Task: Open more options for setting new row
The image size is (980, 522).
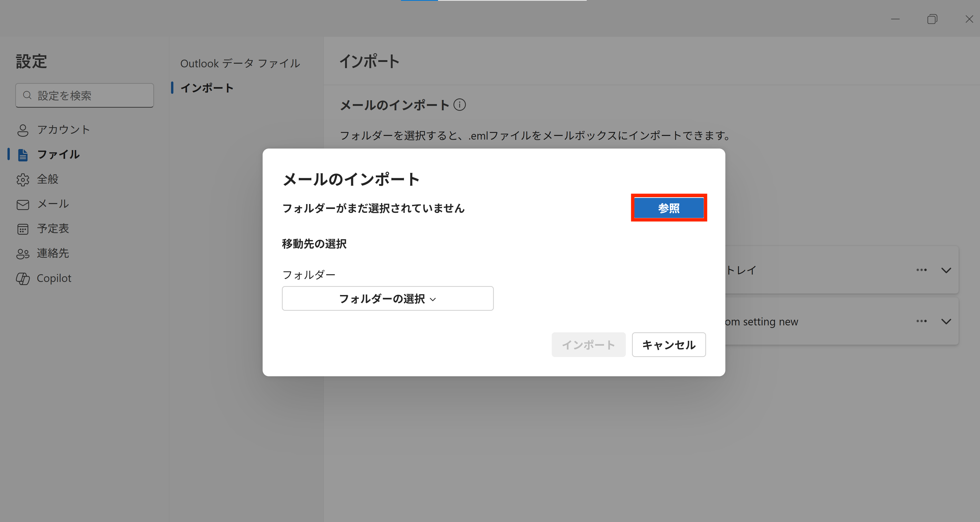Action: coord(921,321)
